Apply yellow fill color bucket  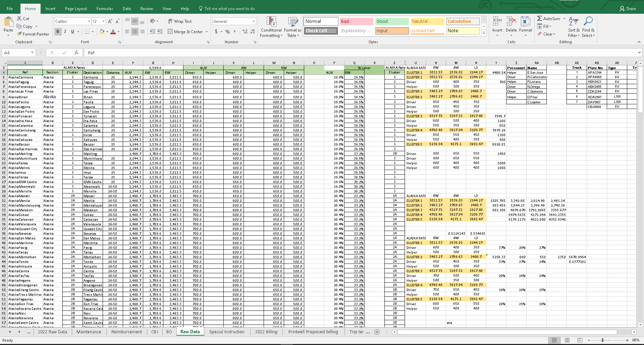pyautogui.click(x=102, y=32)
